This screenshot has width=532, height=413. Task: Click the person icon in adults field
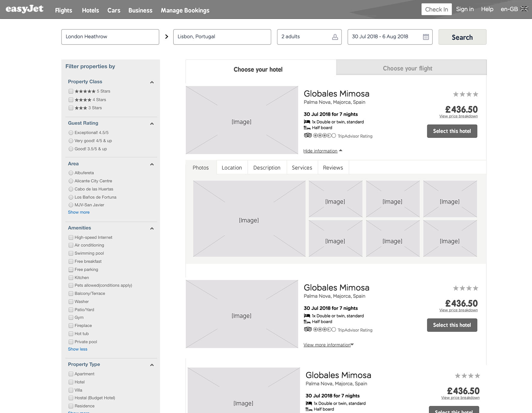click(335, 37)
